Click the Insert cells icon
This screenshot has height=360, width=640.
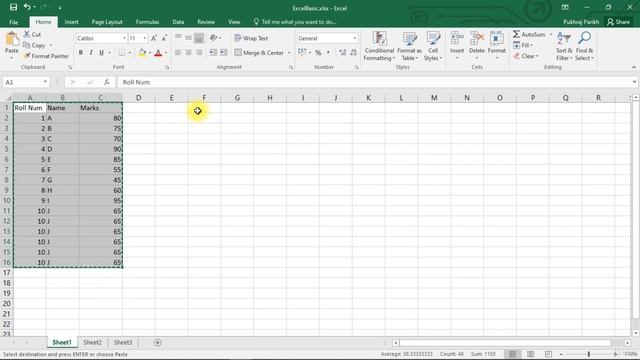457,39
